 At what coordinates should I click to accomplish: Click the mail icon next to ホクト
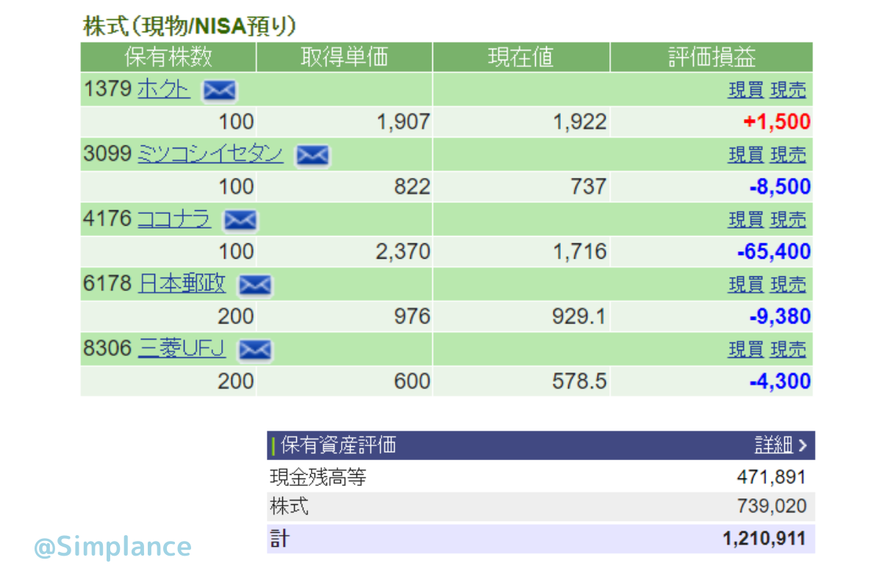[219, 91]
